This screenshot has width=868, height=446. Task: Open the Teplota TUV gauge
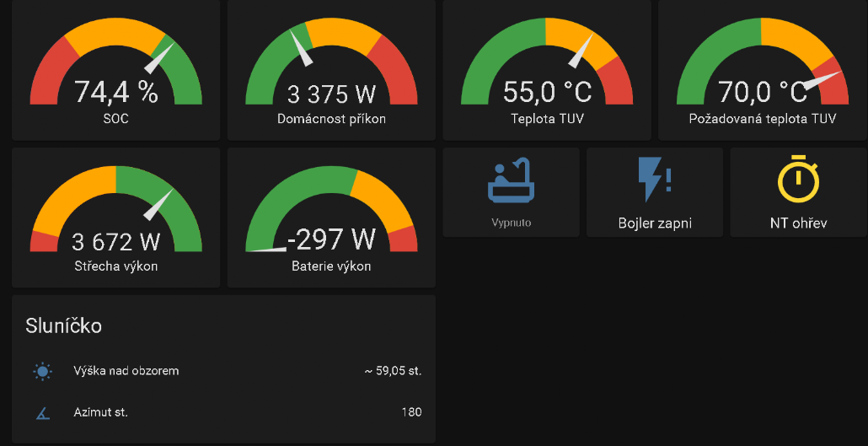(x=547, y=70)
